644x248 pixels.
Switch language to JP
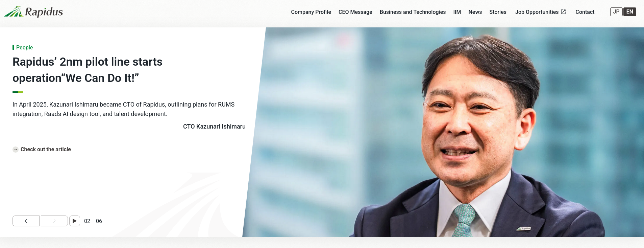click(x=616, y=12)
